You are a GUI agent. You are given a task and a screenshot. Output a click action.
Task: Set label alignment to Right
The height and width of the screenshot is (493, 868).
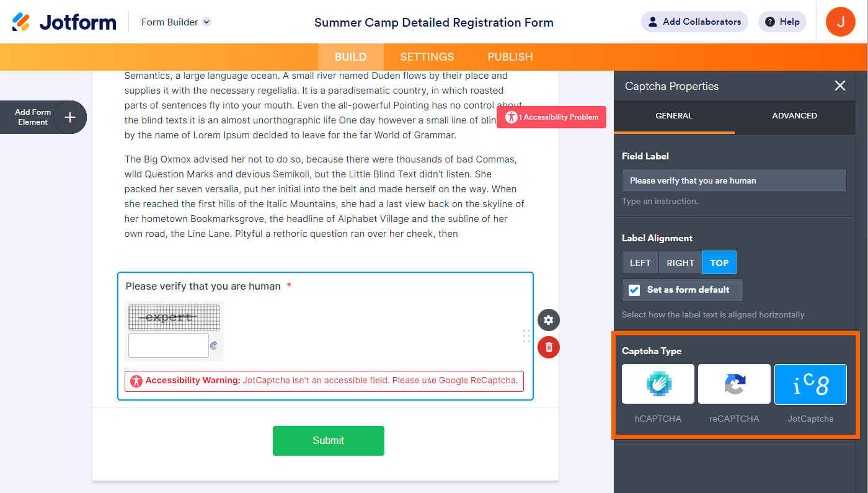[x=680, y=263]
